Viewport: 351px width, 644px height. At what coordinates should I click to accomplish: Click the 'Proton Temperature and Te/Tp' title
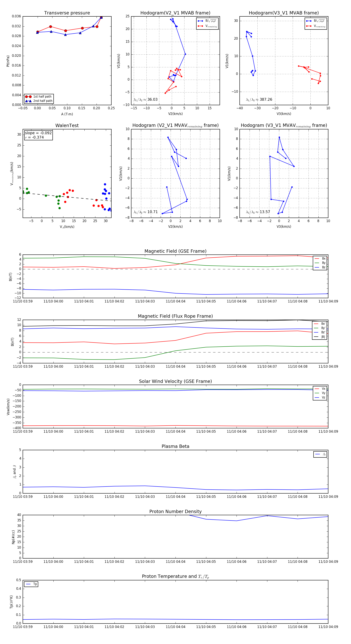pyautogui.click(x=175, y=576)
